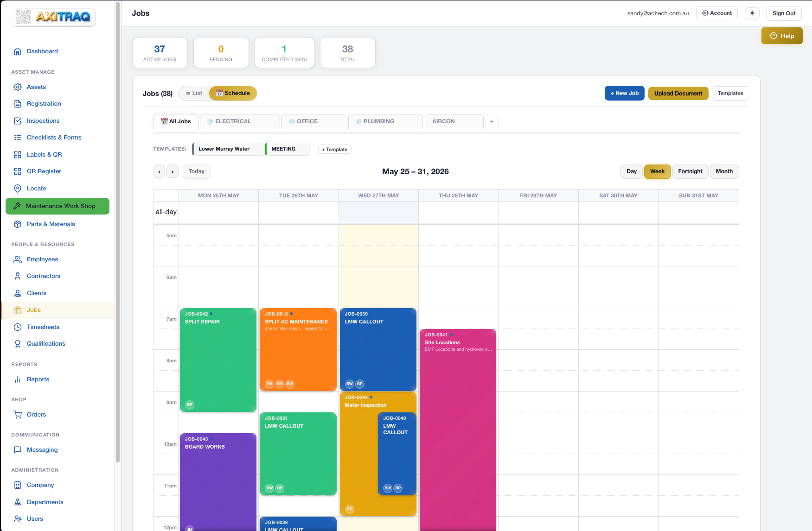Open the OFFICE tab
The height and width of the screenshot is (531, 812).
314,122
